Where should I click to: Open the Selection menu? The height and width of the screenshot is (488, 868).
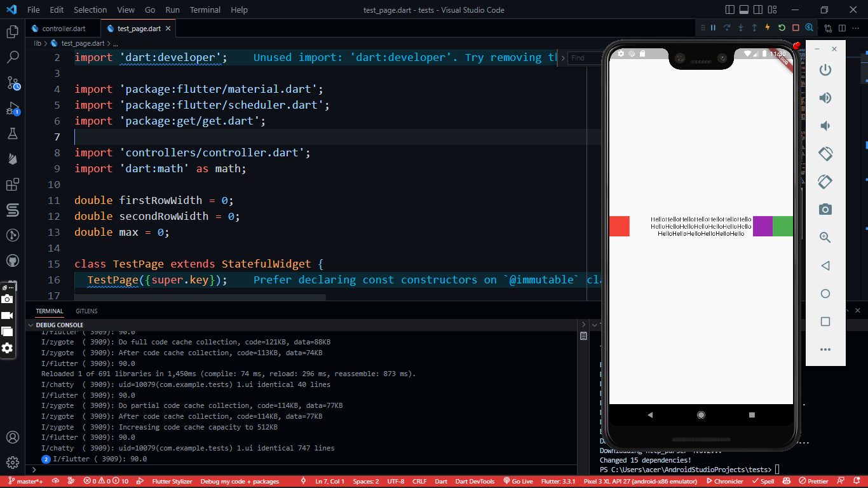point(90,10)
